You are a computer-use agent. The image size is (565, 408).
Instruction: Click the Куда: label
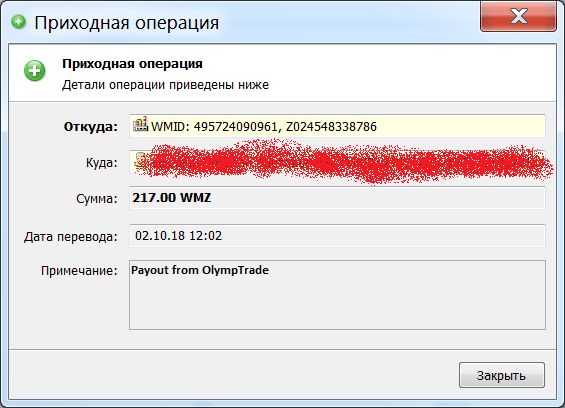pos(102,163)
